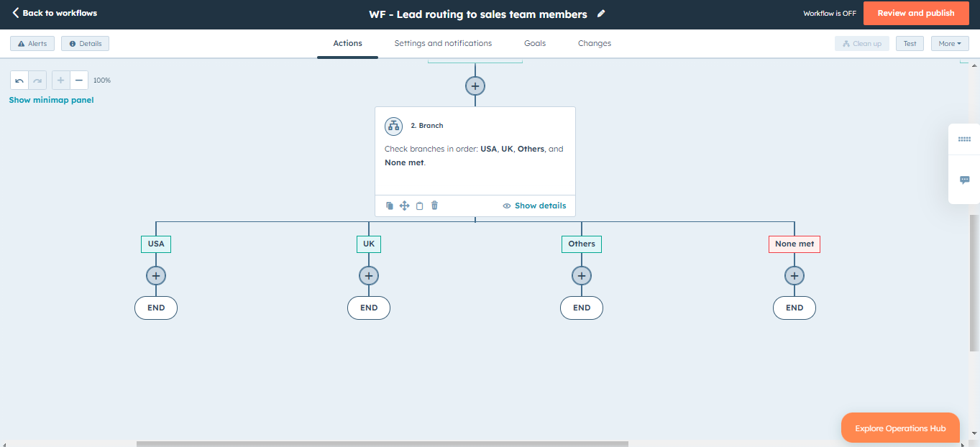Image resolution: width=980 pixels, height=447 pixels.
Task: Zoom out with the minus icon
Action: 78,80
